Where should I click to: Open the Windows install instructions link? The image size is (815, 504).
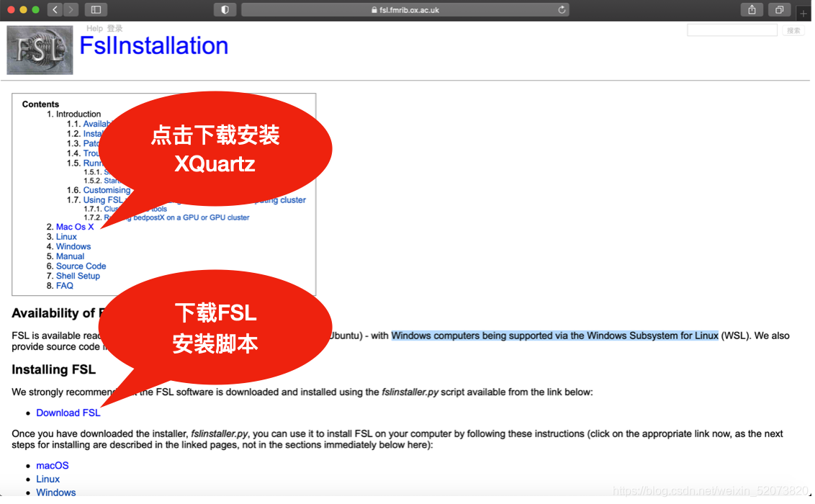[56, 492]
